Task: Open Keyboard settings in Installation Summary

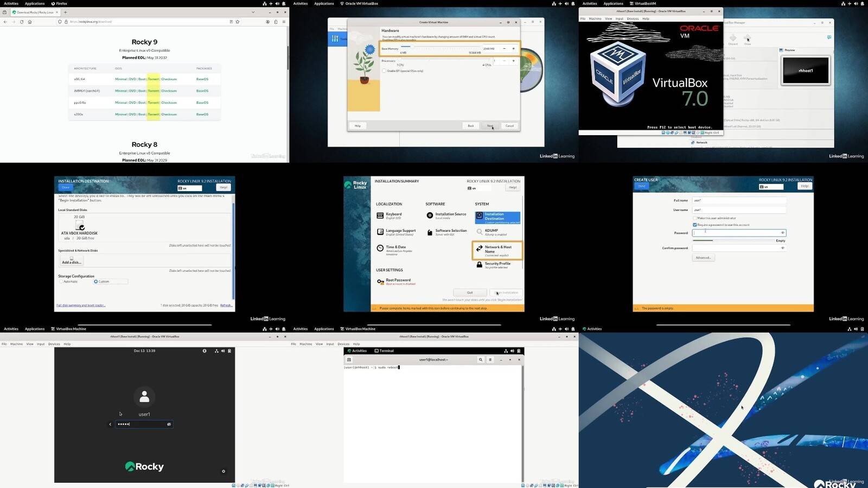Action: (x=389, y=216)
